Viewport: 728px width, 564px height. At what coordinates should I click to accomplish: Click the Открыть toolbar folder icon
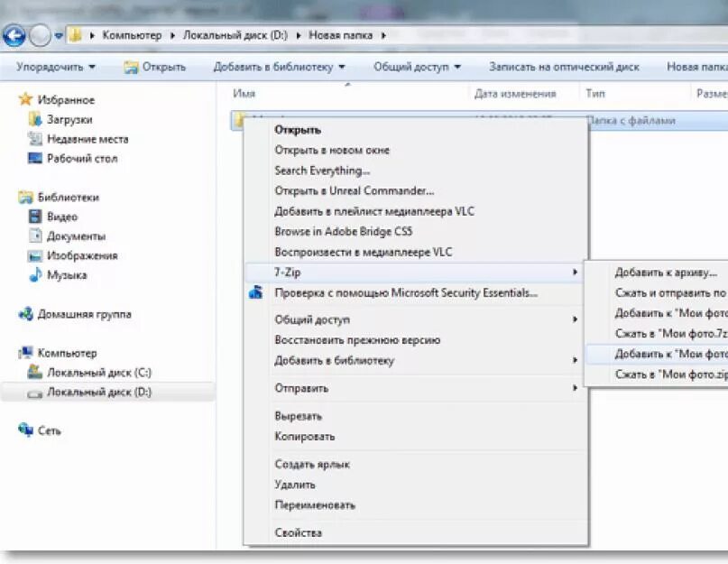[x=131, y=68]
